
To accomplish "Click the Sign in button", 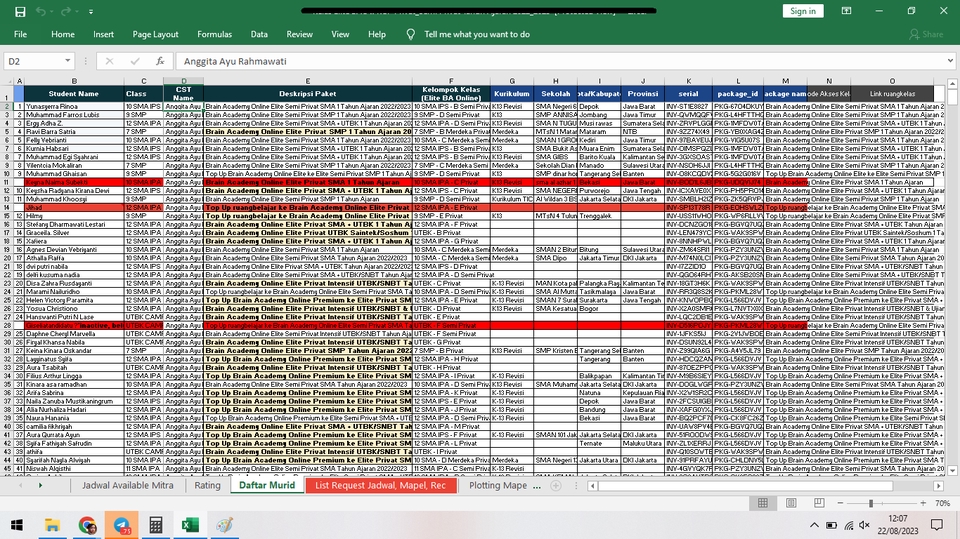I will (803, 11).
